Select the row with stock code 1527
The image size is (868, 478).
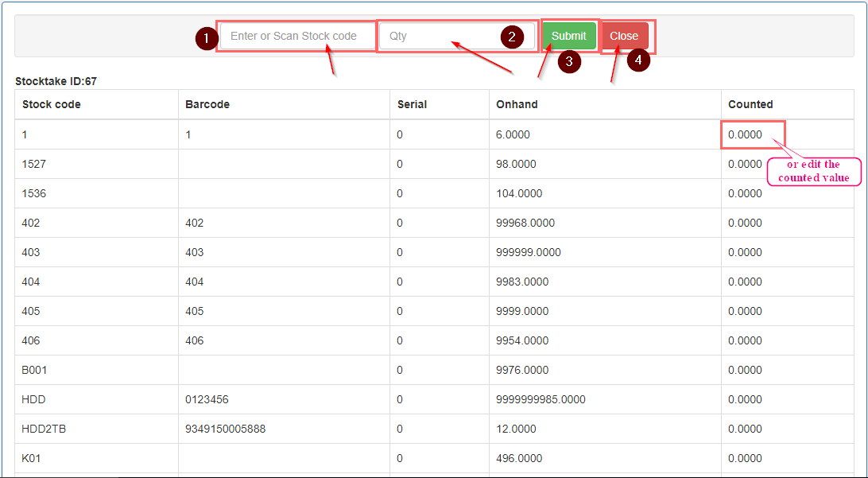click(x=34, y=164)
